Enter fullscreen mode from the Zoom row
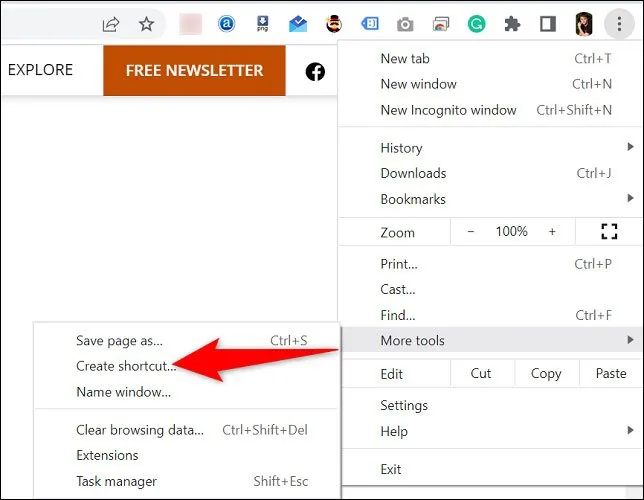 click(608, 232)
